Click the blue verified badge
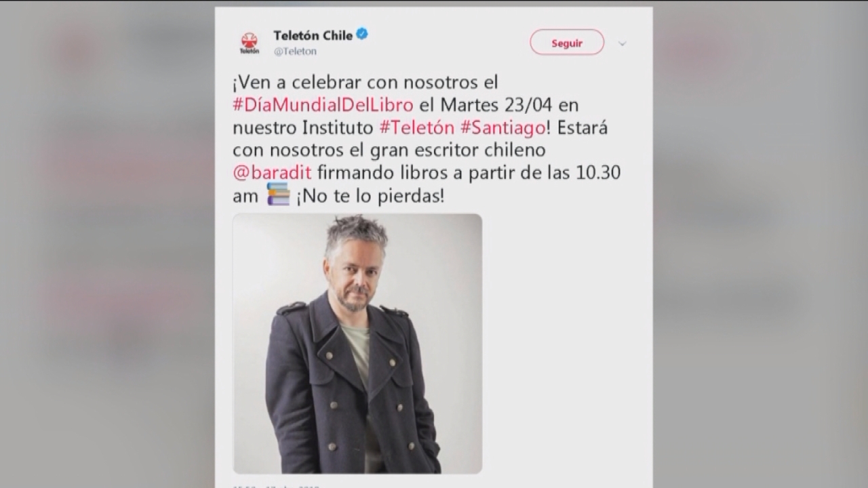Viewport: 868px width, 488px height. [x=362, y=34]
